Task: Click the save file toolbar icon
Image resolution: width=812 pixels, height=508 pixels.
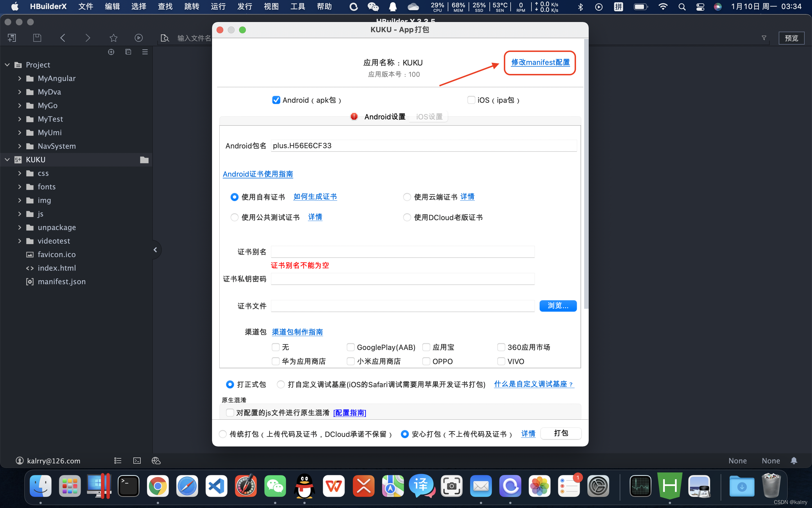Action: point(37,38)
